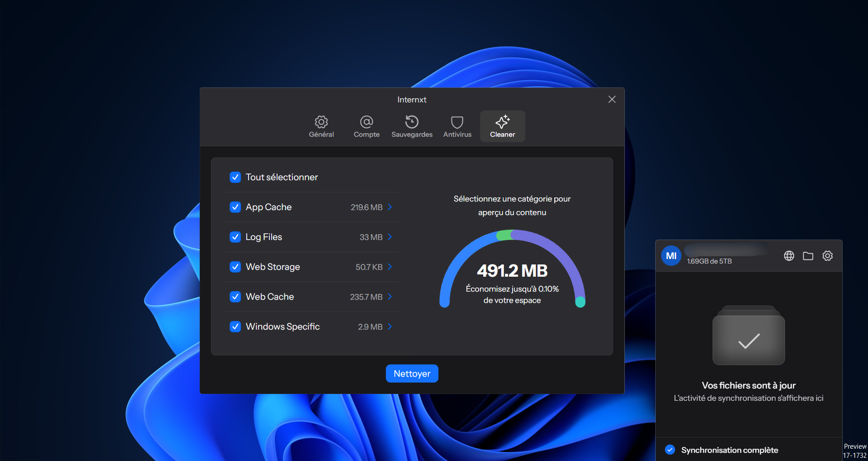Toggle the Tout sélectionner checkbox
The height and width of the screenshot is (461, 868).
pyautogui.click(x=235, y=177)
